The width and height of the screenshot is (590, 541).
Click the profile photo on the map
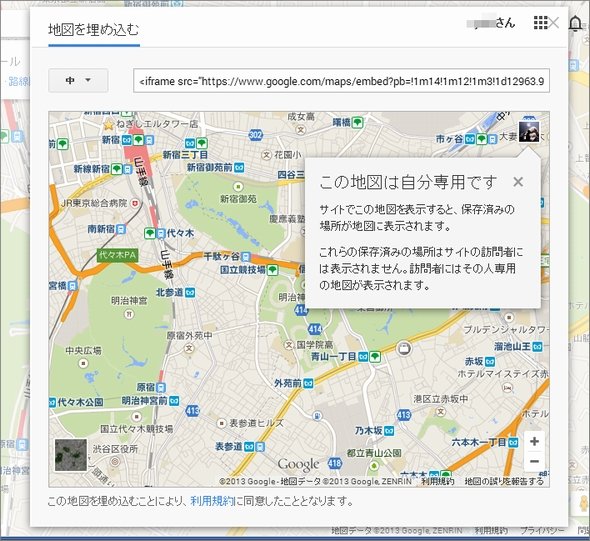pos(529,131)
